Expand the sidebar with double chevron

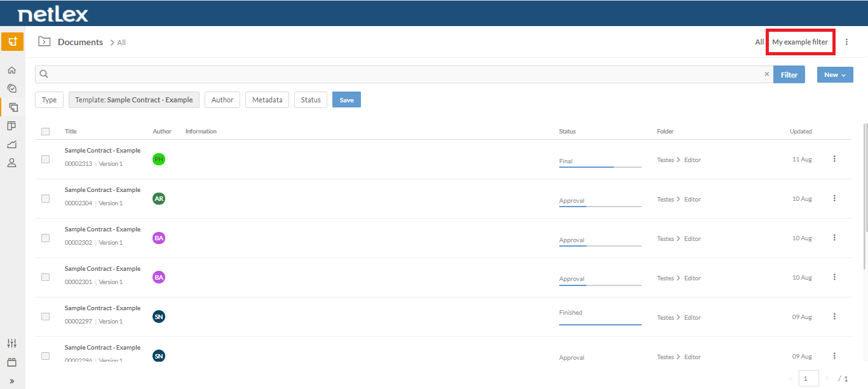click(11, 381)
